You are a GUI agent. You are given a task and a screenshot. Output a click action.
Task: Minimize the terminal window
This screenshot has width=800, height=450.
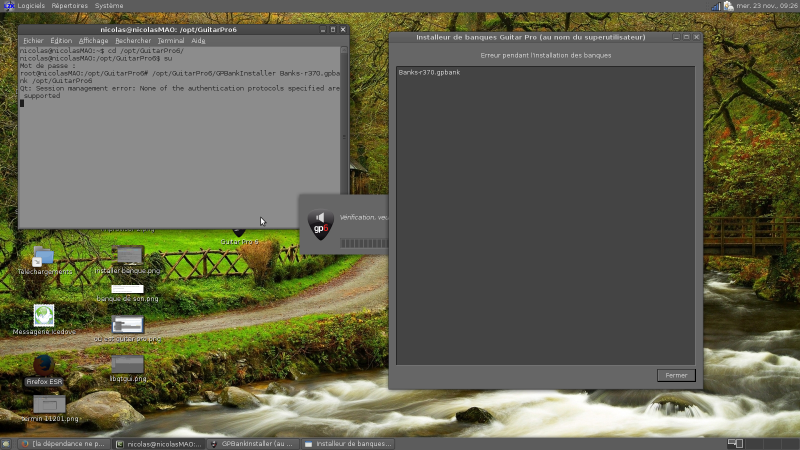[x=323, y=30]
